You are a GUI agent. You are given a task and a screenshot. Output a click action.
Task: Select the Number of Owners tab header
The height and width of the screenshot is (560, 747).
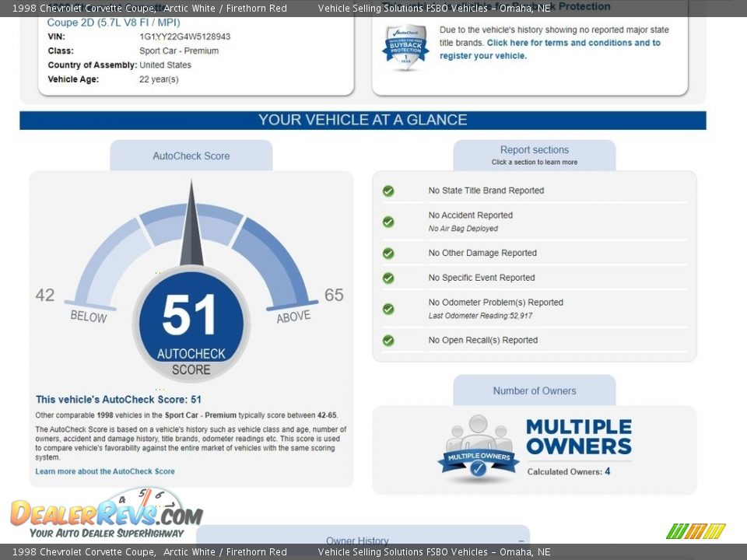pyautogui.click(x=535, y=390)
